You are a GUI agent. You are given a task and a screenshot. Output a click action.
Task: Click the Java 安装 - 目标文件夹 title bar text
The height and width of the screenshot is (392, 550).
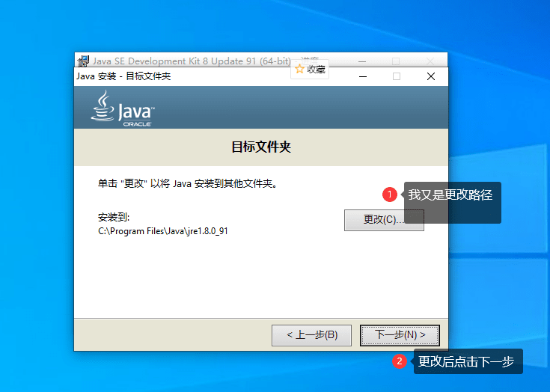tap(123, 76)
